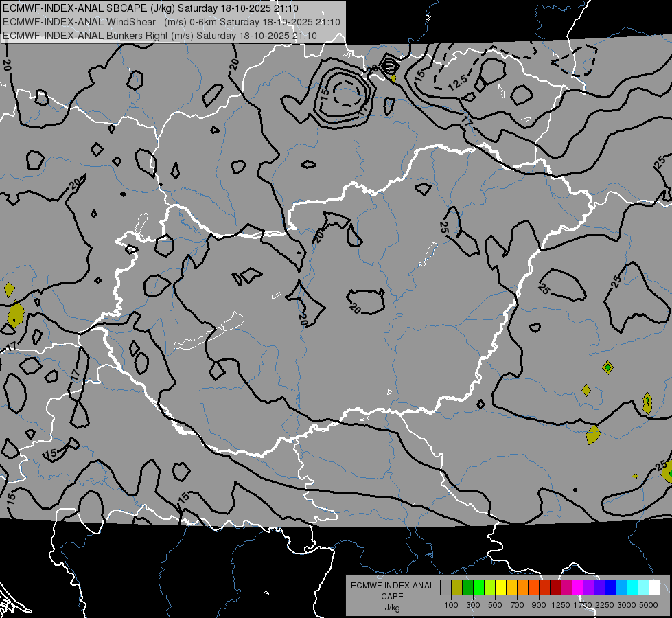Click the 2250 legend value
The image size is (672, 618).
(605, 605)
